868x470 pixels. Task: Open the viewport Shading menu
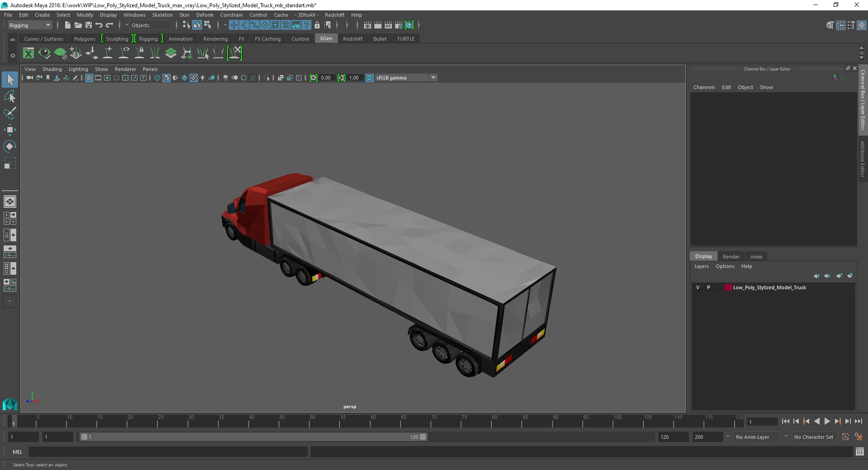[x=52, y=69]
